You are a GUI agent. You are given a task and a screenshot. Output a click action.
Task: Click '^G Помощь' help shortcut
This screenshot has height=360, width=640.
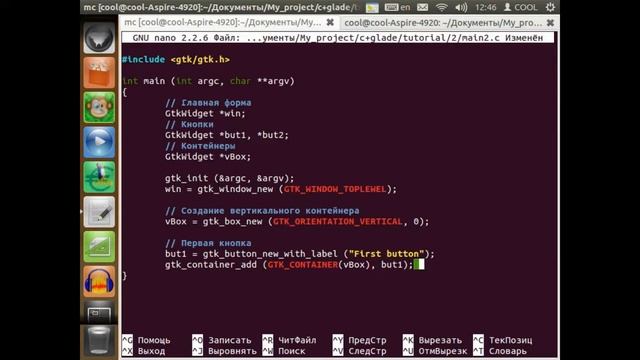click(x=146, y=340)
